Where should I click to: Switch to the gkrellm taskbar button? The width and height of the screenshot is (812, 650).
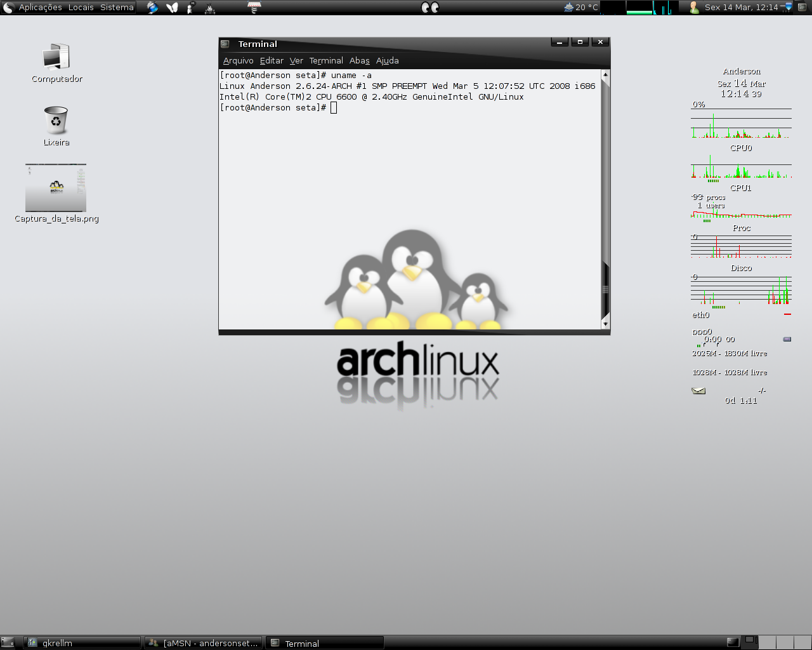tap(82, 643)
